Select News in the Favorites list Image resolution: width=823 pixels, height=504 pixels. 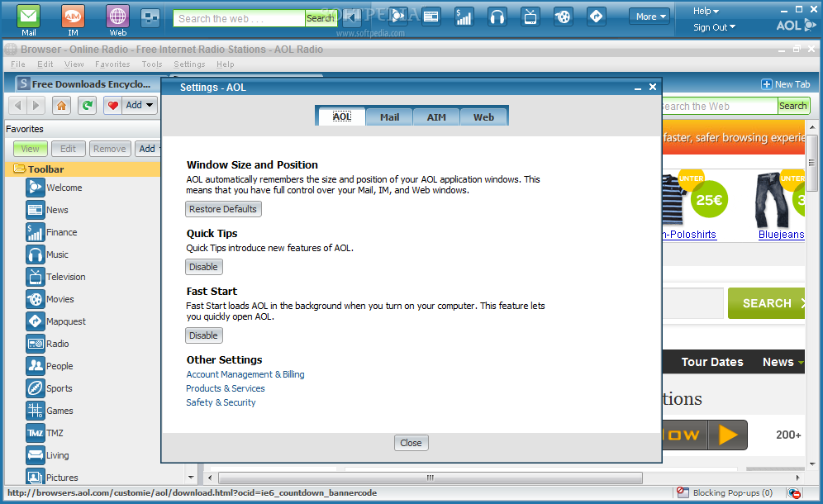click(47, 210)
